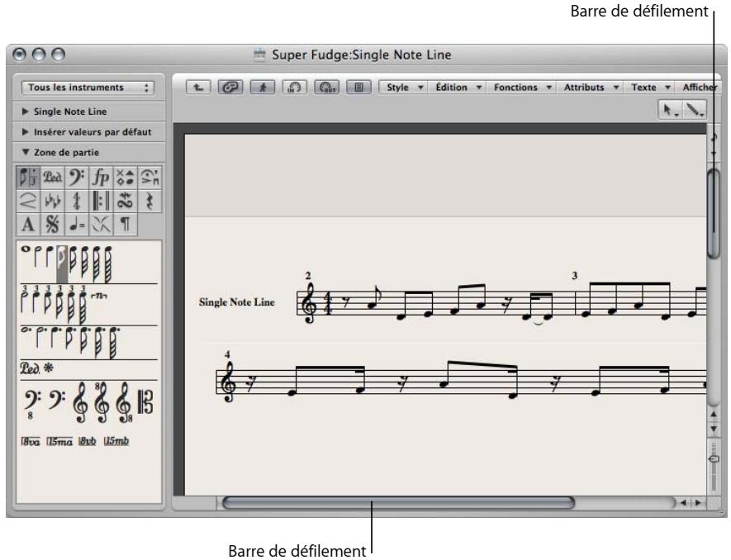Viewport: 731px width, 560px height.
Task: Go up one hierarchy level with arrow button
Action: (198, 88)
